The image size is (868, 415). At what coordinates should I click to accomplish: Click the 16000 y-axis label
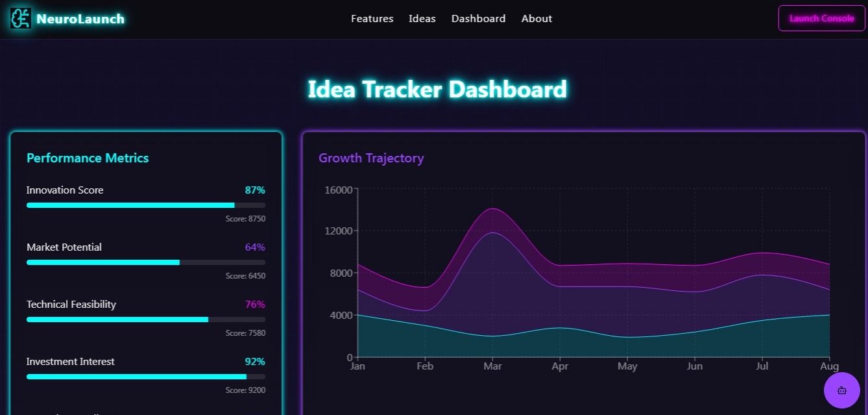tap(339, 190)
